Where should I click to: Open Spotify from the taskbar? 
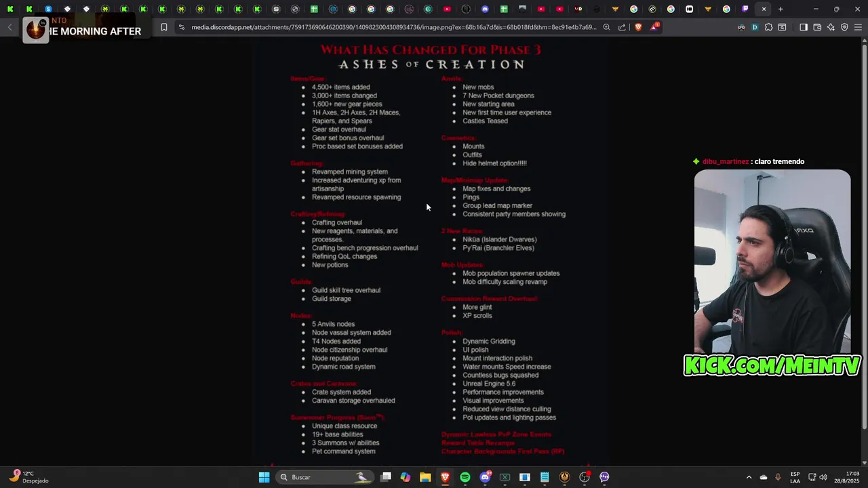[x=465, y=477]
